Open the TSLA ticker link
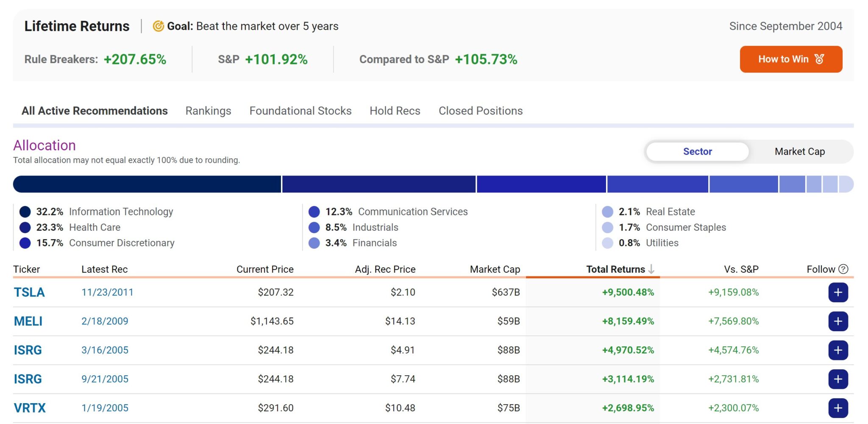This screenshot has height=424, width=868. [29, 293]
